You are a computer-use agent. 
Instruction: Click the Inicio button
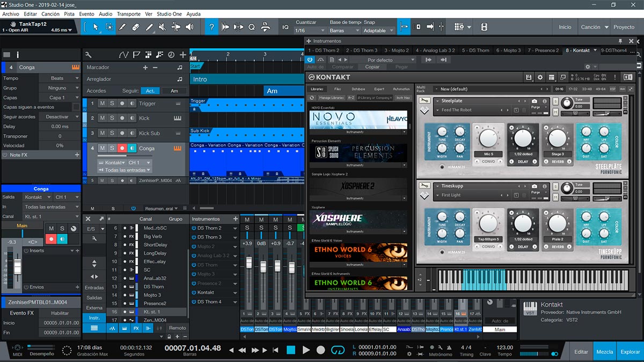(565, 27)
